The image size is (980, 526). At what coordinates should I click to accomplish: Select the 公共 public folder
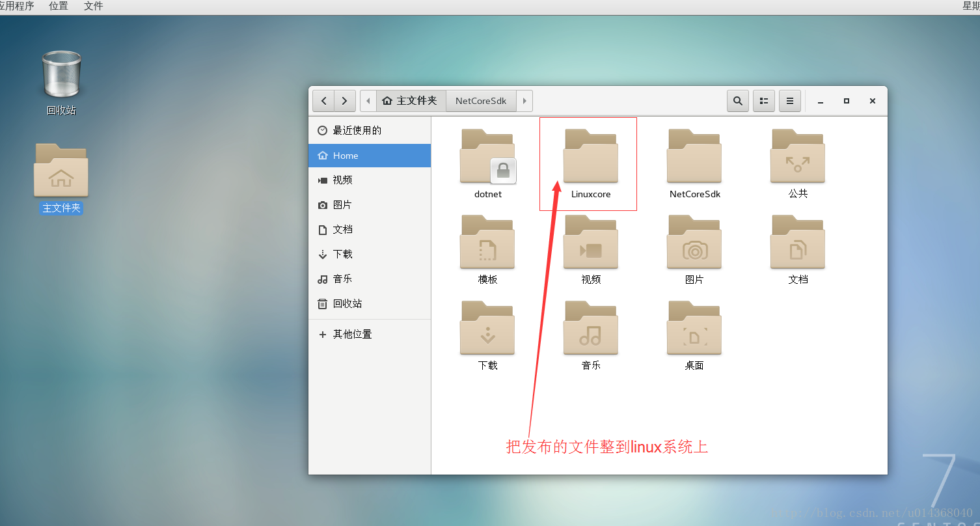[797, 158]
